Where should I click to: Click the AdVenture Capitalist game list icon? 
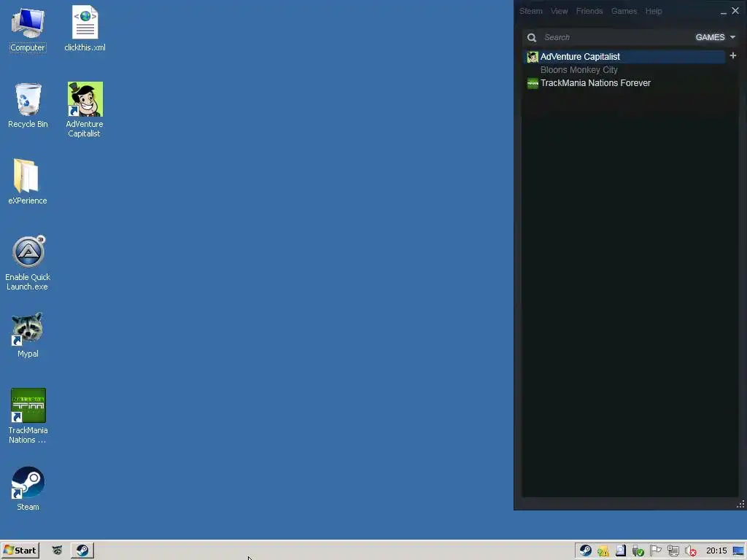coord(533,57)
